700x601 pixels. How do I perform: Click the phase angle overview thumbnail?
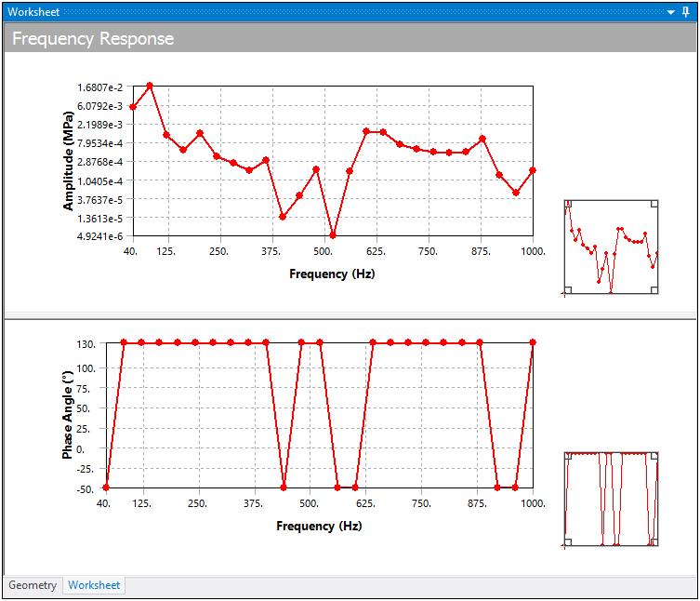(611, 500)
